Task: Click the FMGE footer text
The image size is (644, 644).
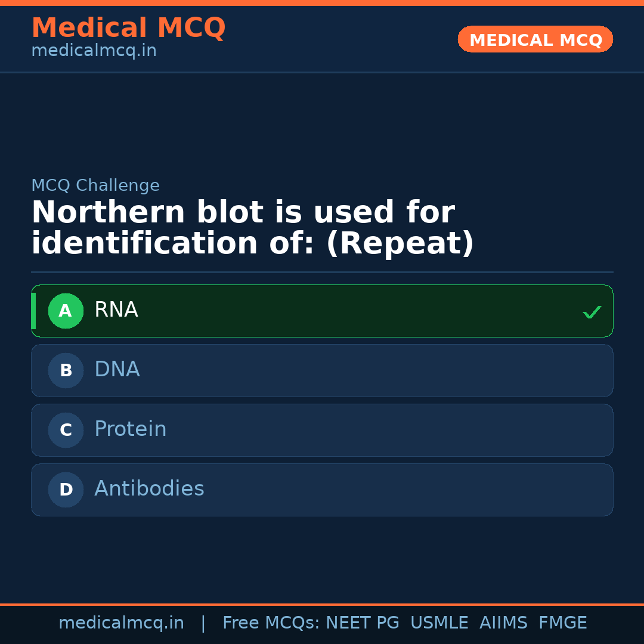Action: [x=562, y=623]
